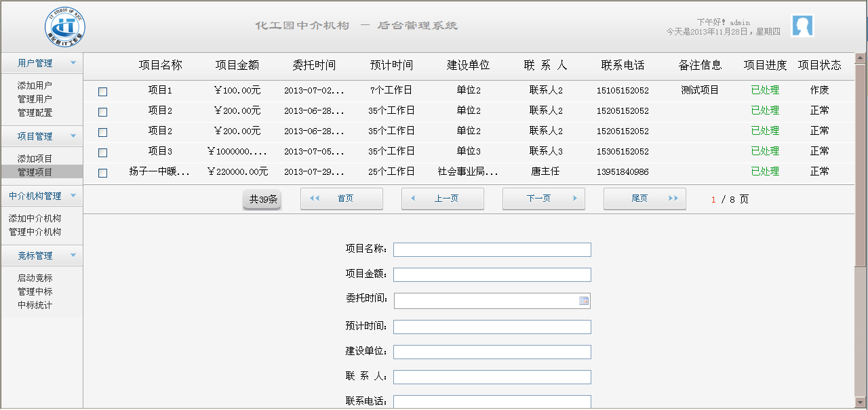This screenshot has height=410, width=868.
Task: Tick checkbox for 扬子一中暖 project row
Action: click(x=103, y=173)
